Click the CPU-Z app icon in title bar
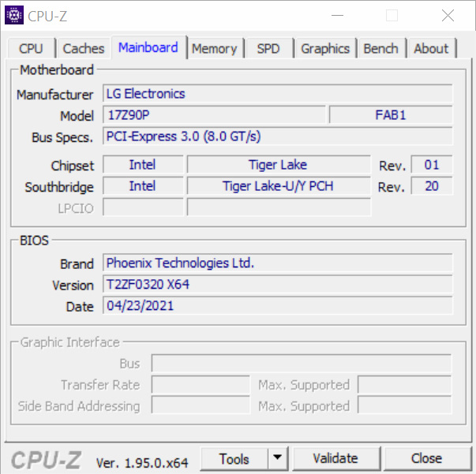Image resolution: width=476 pixels, height=474 pixels. (x=14, y=15)
